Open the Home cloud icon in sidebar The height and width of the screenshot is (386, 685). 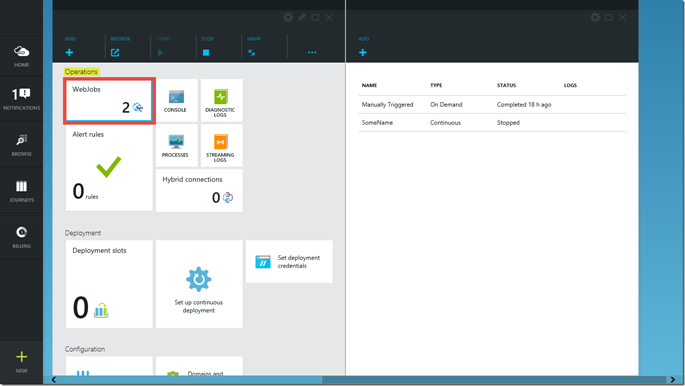coord(21,52)
